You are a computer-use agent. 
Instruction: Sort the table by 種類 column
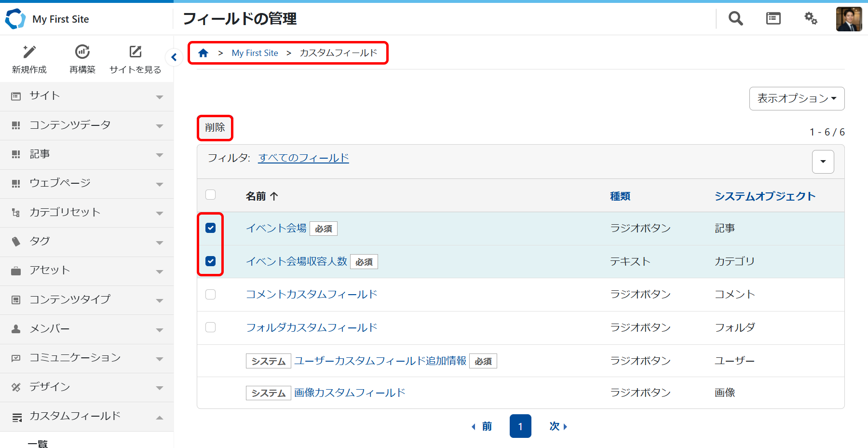pyautogui.click(x=620, y=196)
